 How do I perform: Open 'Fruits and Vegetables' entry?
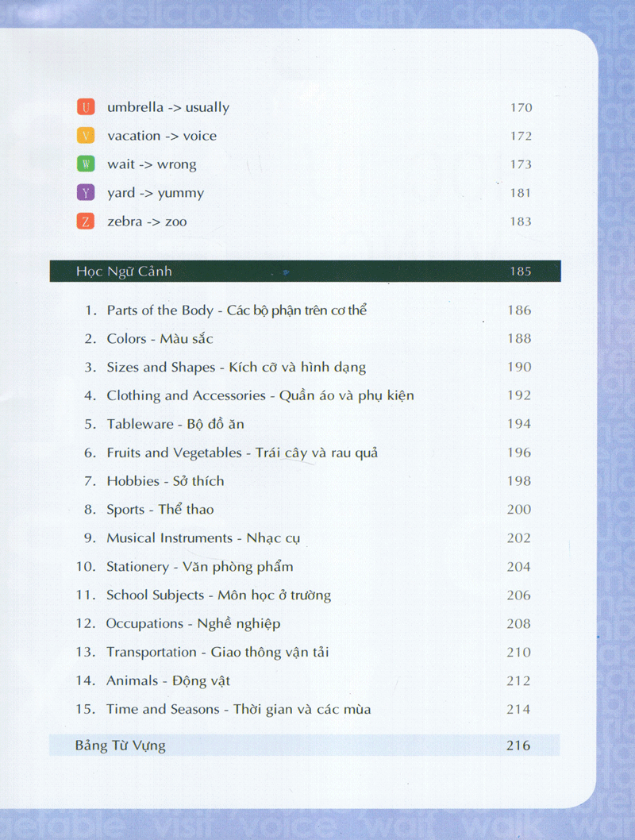[x=242, y=453]
